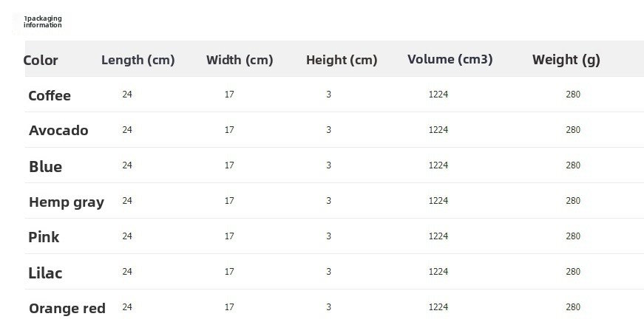Image resolution: width=644 pixels, height=322 pixels.
Task: Select the Orange red row's volume value
Action: (438, 307)
